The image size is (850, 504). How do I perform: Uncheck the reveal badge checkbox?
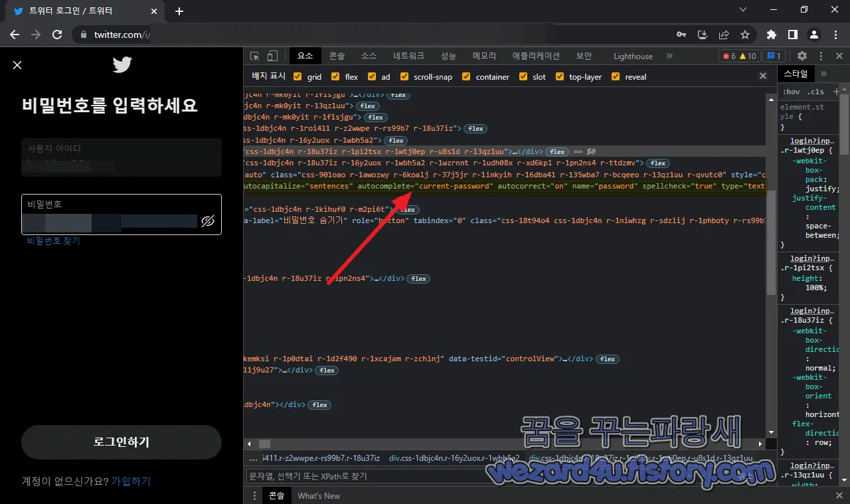[x=616, y=76]
